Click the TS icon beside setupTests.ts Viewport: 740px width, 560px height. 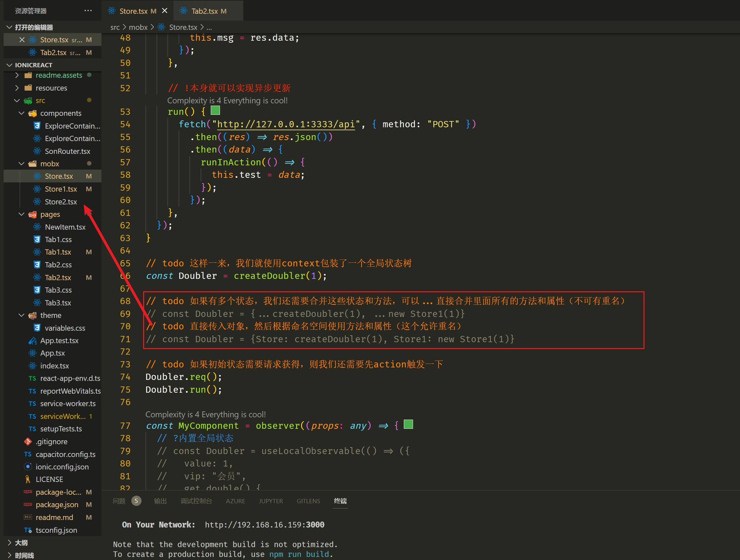33,429
